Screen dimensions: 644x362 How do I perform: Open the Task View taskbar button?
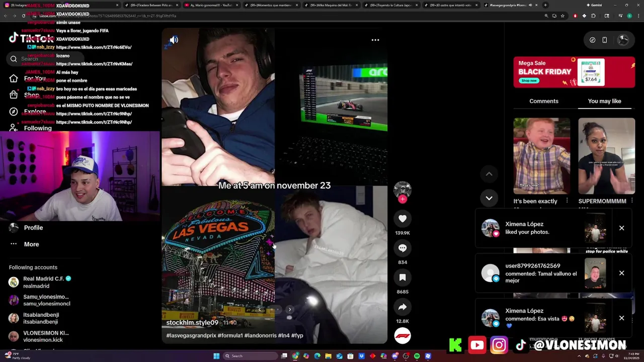click(x=284, y=356)
